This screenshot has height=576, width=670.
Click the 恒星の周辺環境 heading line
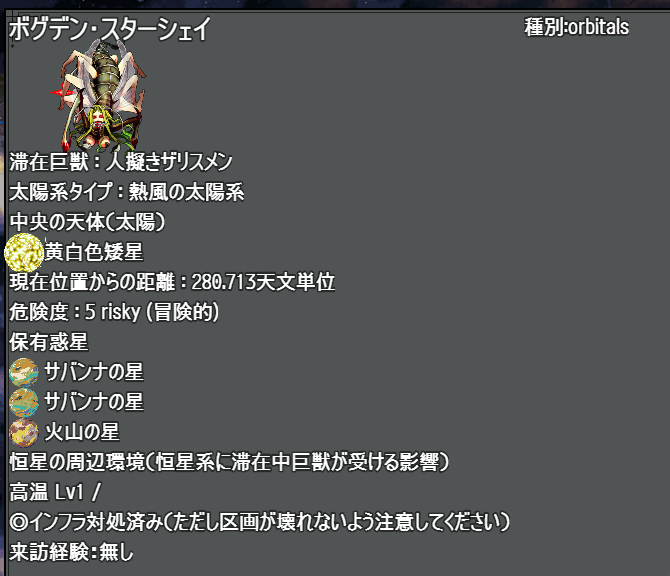[x=229, y=462]
